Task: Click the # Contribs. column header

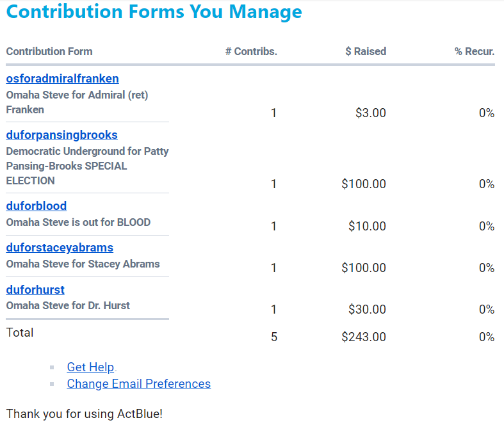Action: (251, 52)
